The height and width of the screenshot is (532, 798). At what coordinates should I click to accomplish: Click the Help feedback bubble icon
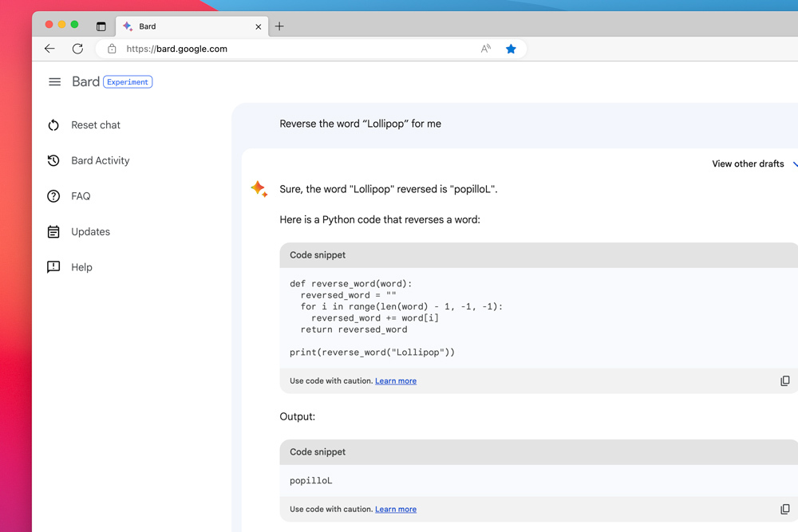click(x=53, y=267)
